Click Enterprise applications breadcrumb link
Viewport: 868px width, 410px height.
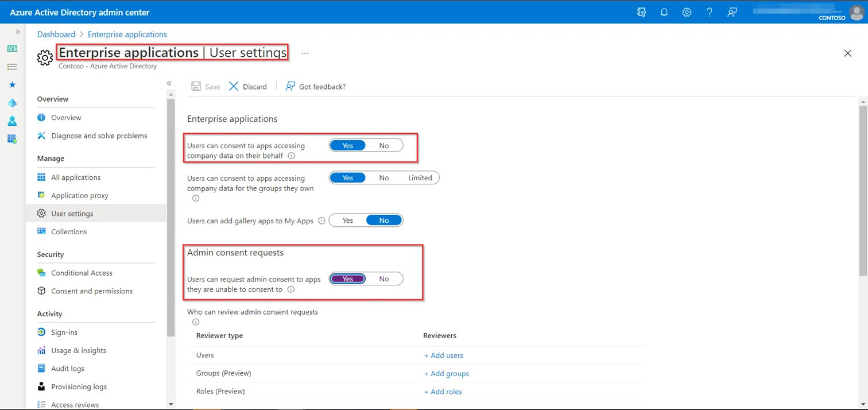coord(127,34)
